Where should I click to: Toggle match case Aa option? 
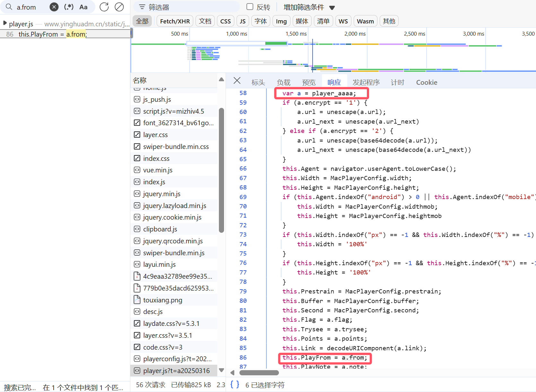click(83, 7)
